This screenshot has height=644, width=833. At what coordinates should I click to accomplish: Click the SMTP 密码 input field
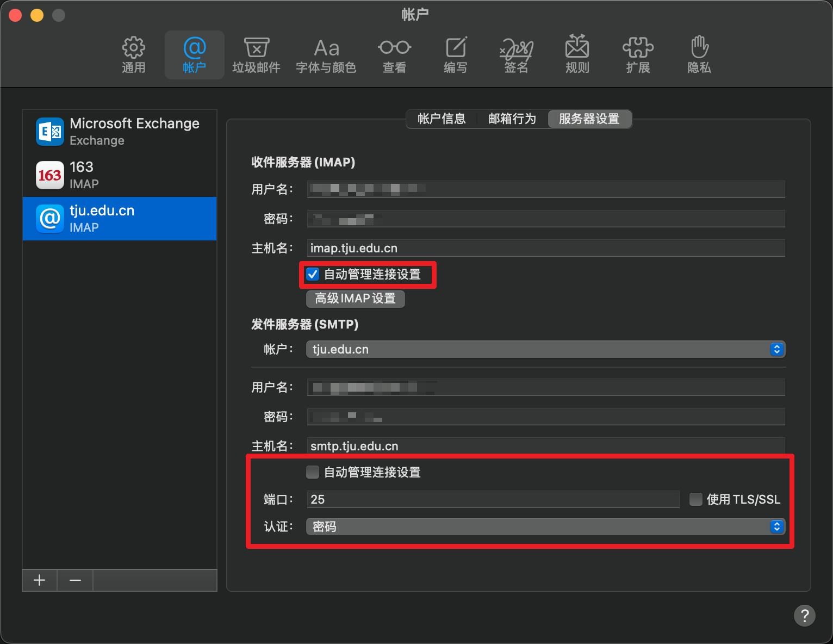(x=546, y=417)
